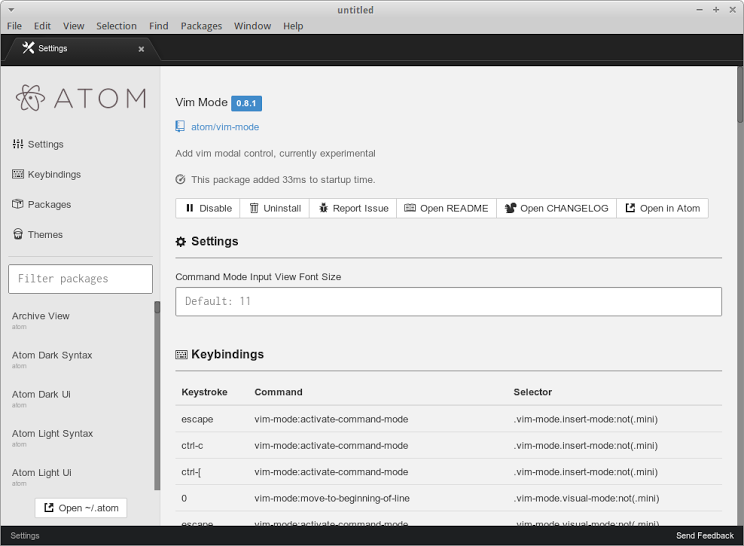This screenshot has width=744, height=546.
Task: Focus the Filter packages input field
Action: 80,279
